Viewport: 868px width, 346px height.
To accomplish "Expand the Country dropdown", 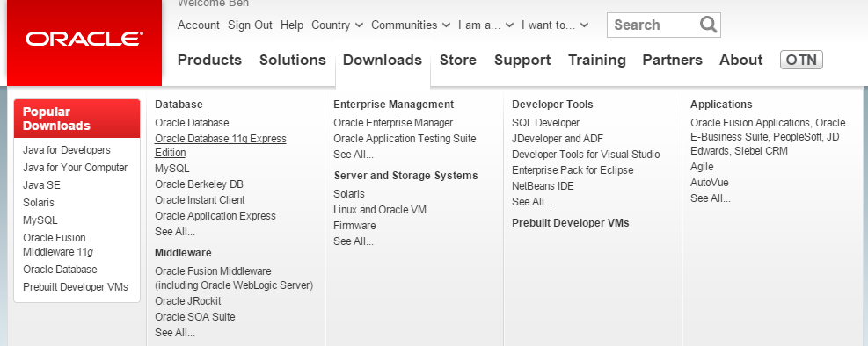I will tap(337, 25).
